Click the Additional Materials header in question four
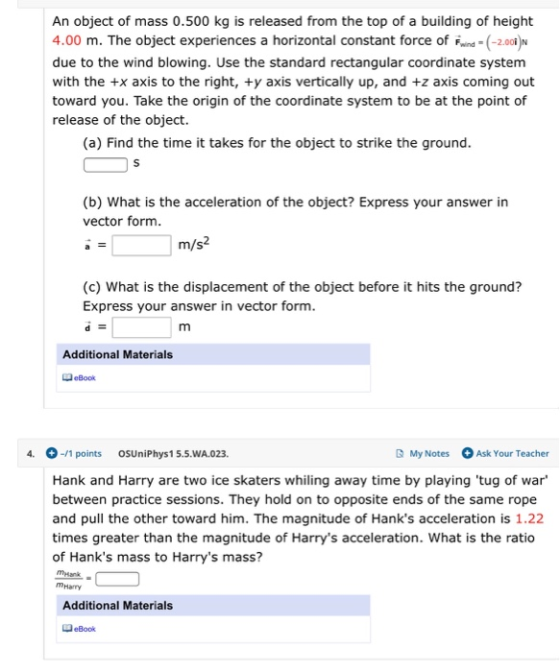This screenshot has height=672, width=560. (213, 606)
